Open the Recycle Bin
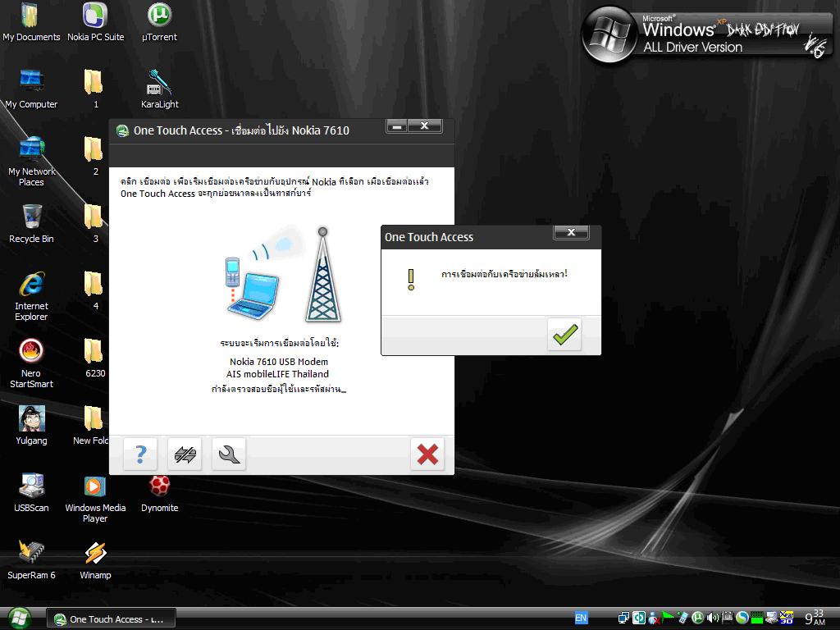Image resolution: width=840 pixels, height=630 pixels. [31, 224]
